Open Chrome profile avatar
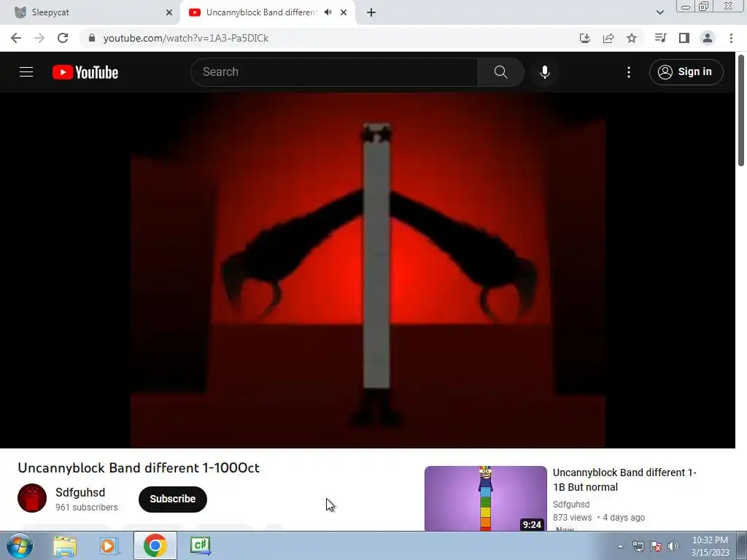747x560 pixels. [708, 38]
